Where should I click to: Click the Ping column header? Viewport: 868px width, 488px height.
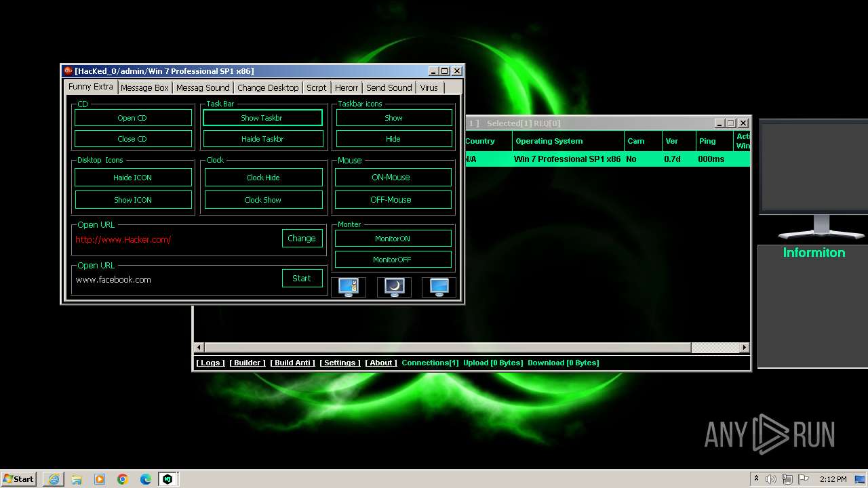[x=714, y=141]
